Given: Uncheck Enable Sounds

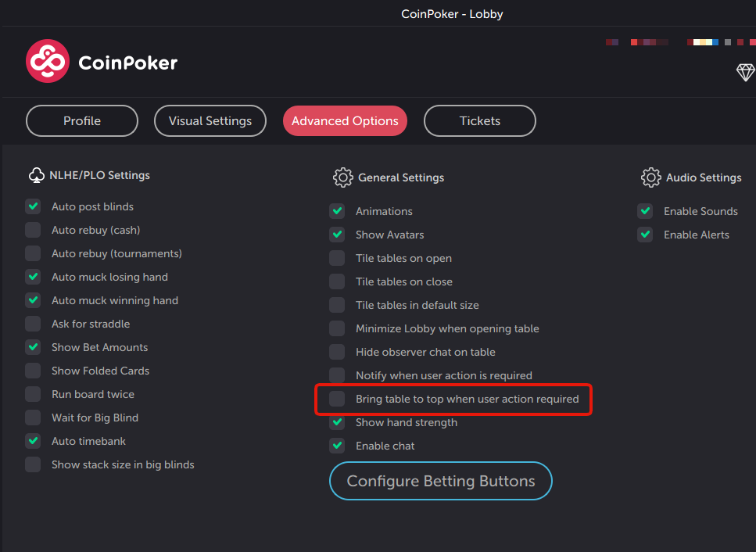Looking at the screenshot, I should 645,211.
